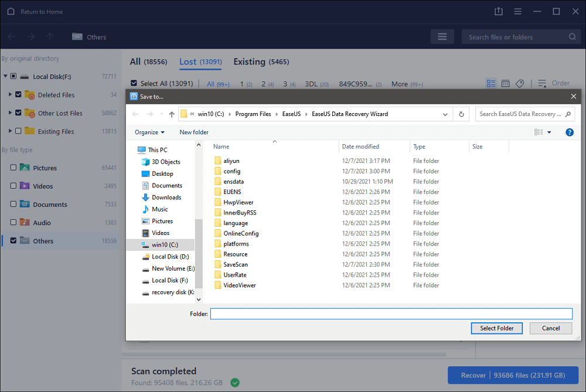Refresh the folder path in dialog
Image resolution: width=586 pixels, height=392 pixels.
click(x=461, y=114)
